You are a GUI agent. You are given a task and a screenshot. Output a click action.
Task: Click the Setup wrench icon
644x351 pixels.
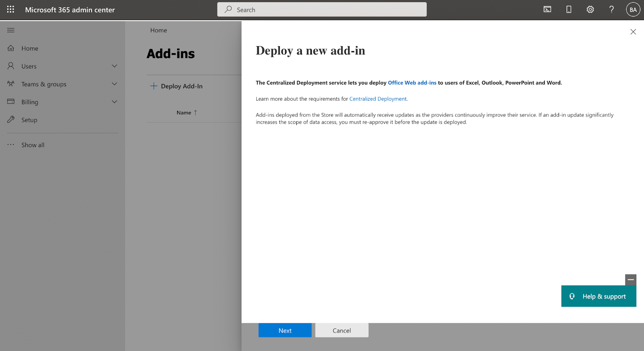[11, 120]
